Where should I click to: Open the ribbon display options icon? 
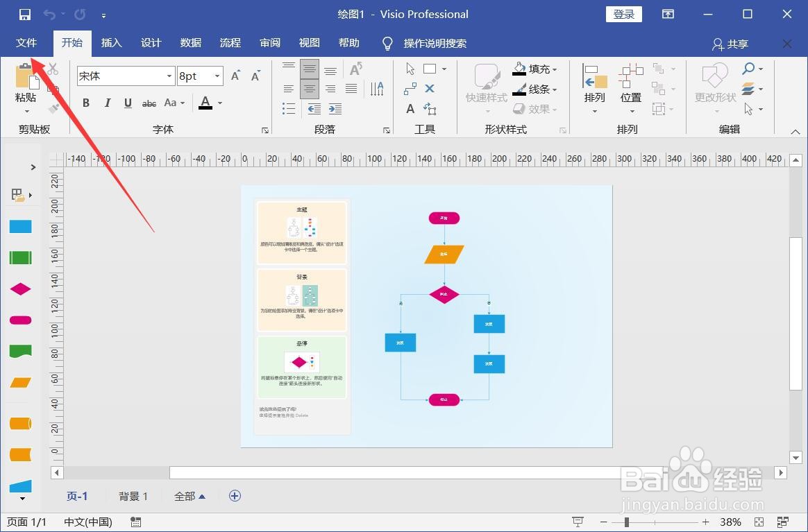point(668,15)
